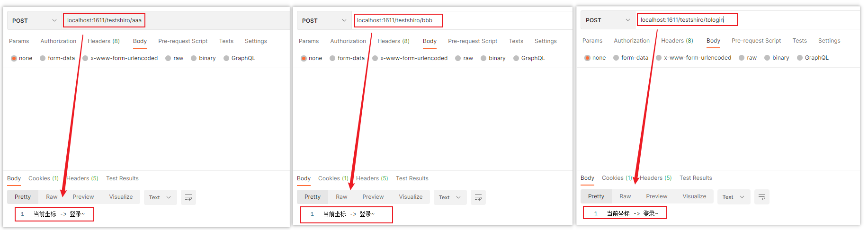Select 'GraphQL' body type in the tologin request

(813, 58)
